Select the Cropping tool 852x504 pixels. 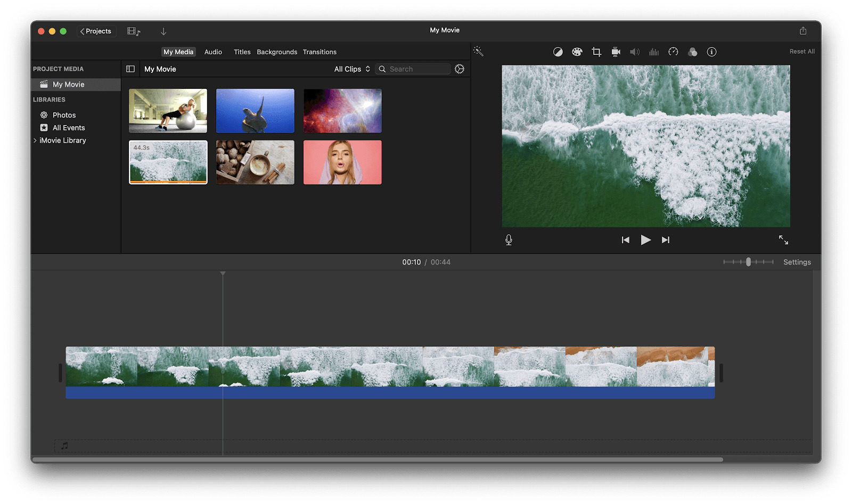click(596, 52)
